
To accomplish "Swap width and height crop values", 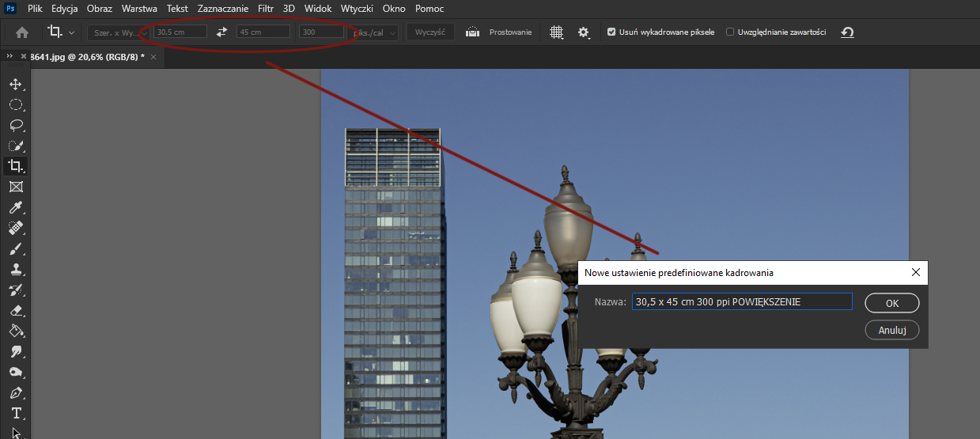I will pyautogui.click(x=222, y=32).
